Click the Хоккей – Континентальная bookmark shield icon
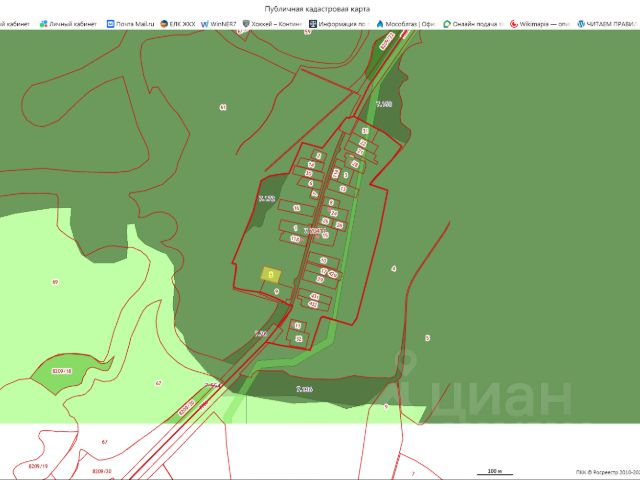 coord(246,24)
